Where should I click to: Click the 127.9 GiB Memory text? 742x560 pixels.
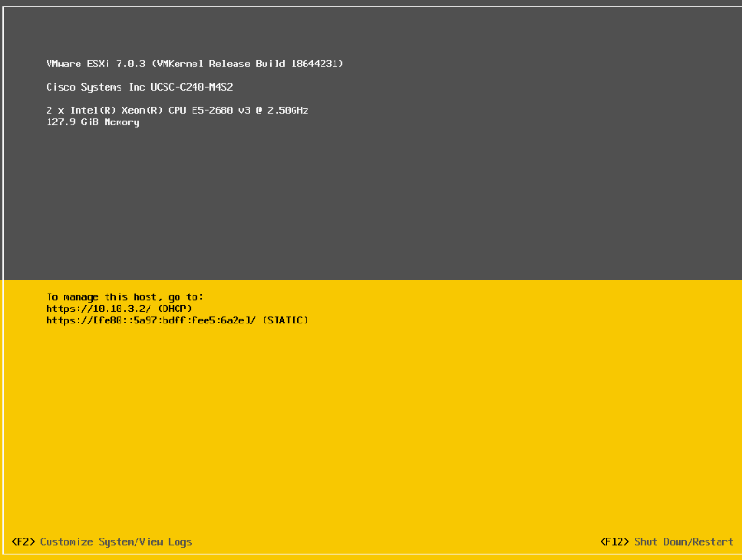(93, 122)
